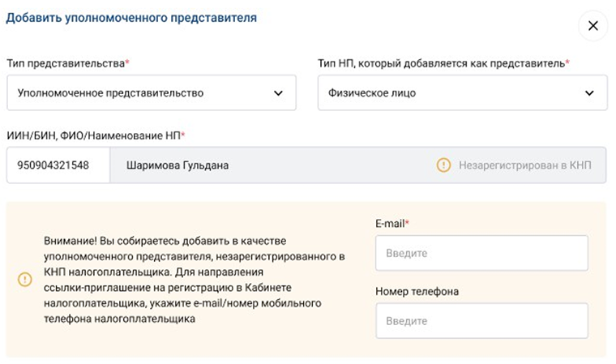Click warning icon beside 'Незарегистрирован в КНП'

[x=443, y=165]
